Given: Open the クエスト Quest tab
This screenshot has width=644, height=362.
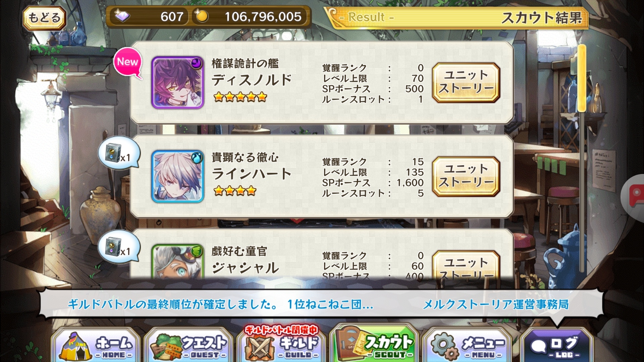Looking at the screenshot, I should click(x=189, y=345).
